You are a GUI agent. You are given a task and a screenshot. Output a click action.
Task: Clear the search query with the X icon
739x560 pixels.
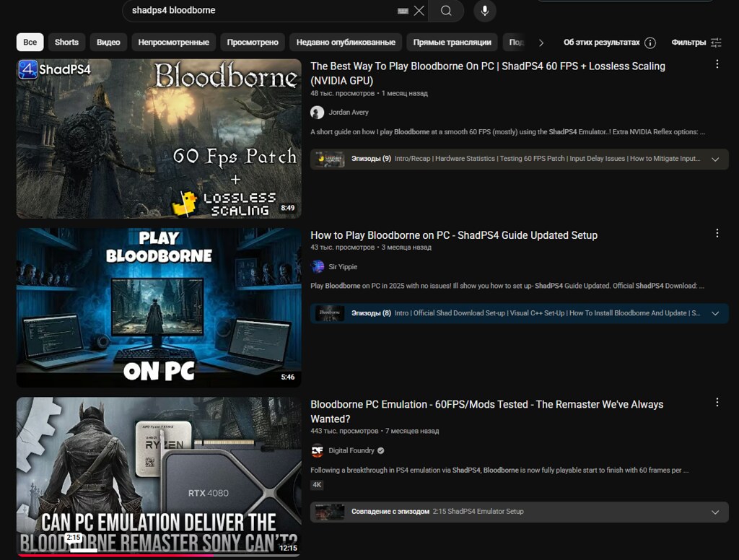pos(419,11)
